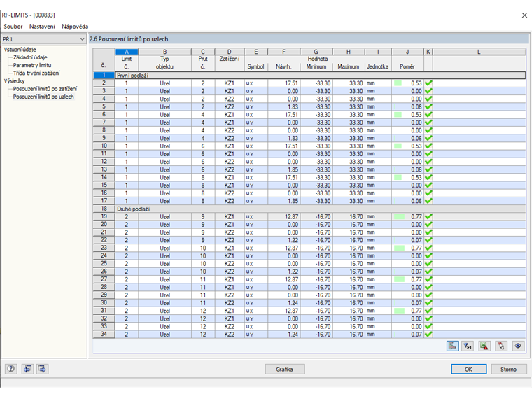Click the maximum 16.70 in row 30

pyautogui.click(x=356, y=303)
